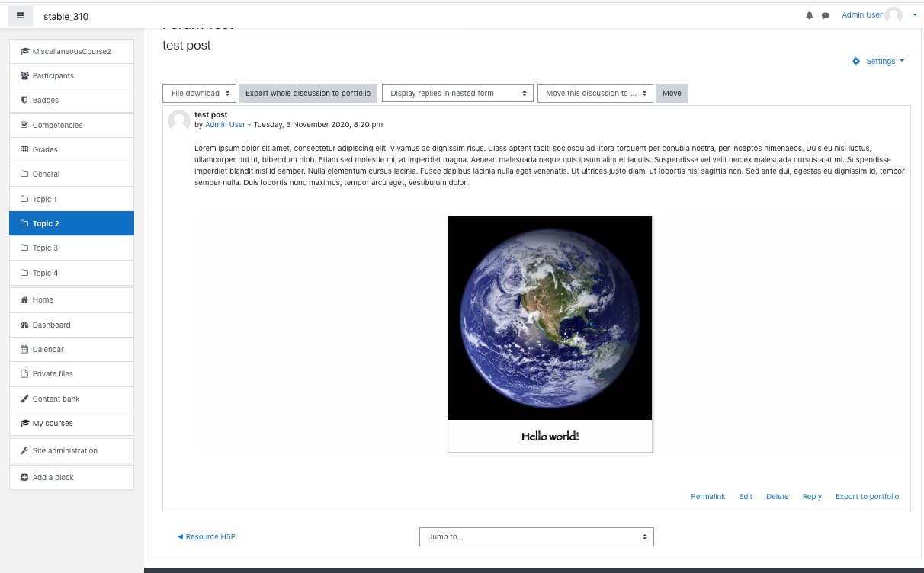The image size is (924, 573).
Task: Click the Move button
Action: point(672,93)
